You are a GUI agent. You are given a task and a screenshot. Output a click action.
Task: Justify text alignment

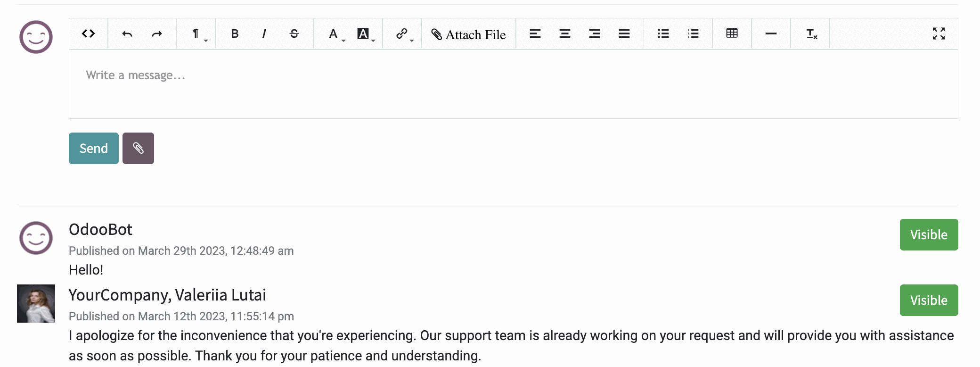tap(624, 34)
